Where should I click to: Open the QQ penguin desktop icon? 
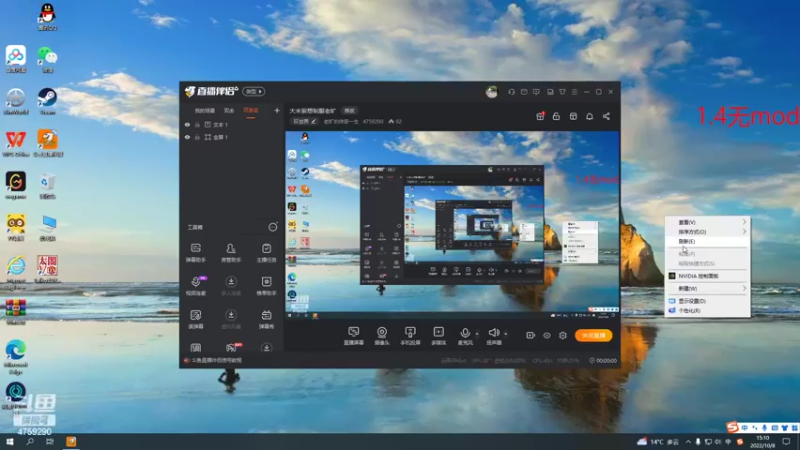47,16
